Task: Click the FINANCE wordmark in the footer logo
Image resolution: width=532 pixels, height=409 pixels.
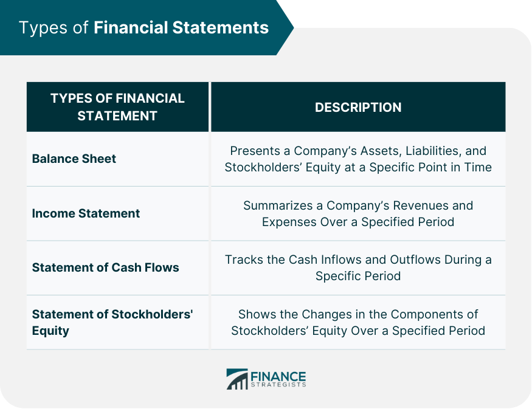Action: 278,376
